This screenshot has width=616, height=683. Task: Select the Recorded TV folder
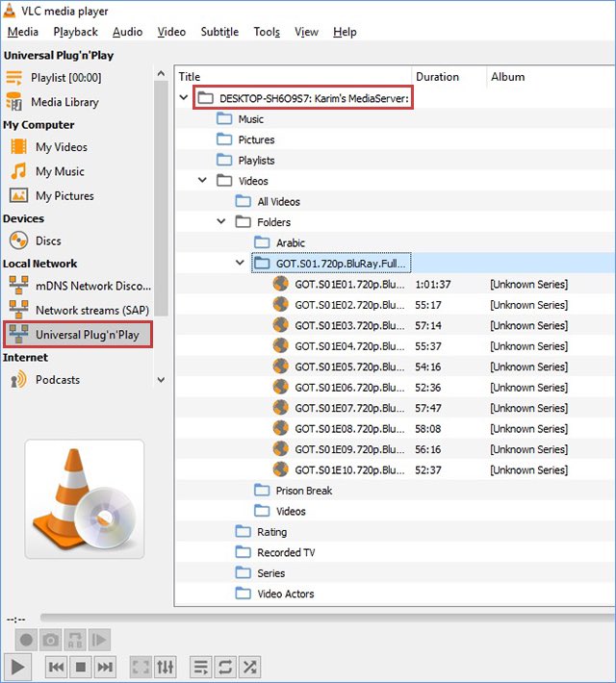[275, 552]
